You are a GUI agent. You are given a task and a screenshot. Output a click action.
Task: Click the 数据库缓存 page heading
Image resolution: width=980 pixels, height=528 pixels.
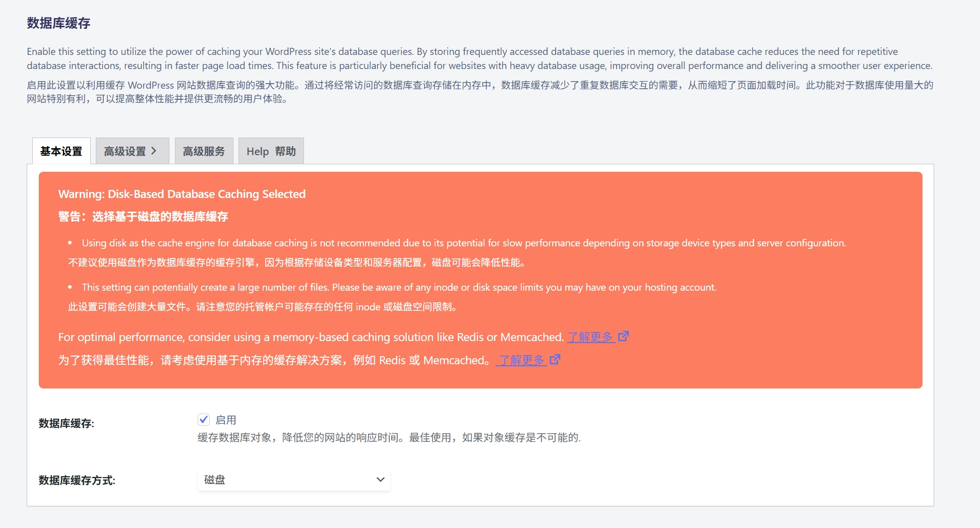point(58,23)
